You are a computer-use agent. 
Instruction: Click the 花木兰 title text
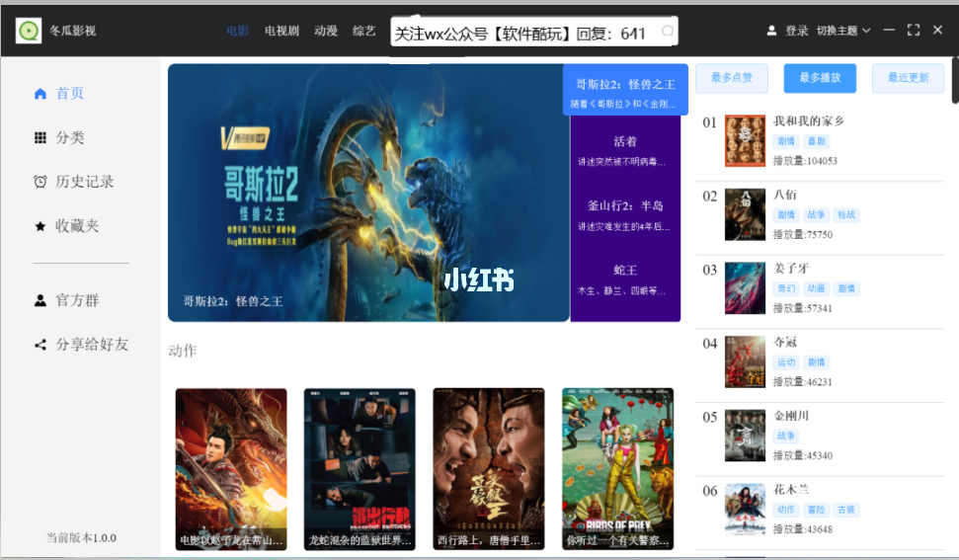click(x=791, y=489)
